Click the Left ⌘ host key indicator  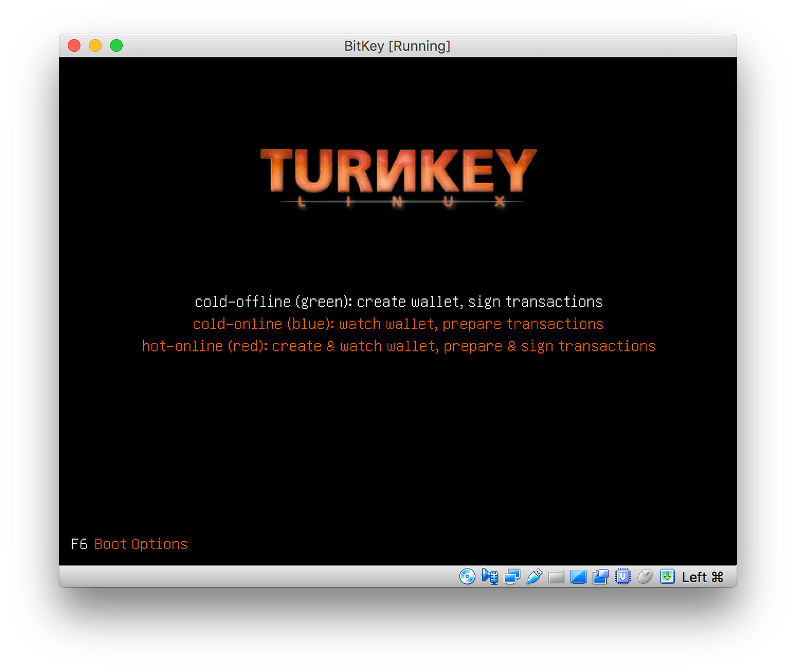702,577
